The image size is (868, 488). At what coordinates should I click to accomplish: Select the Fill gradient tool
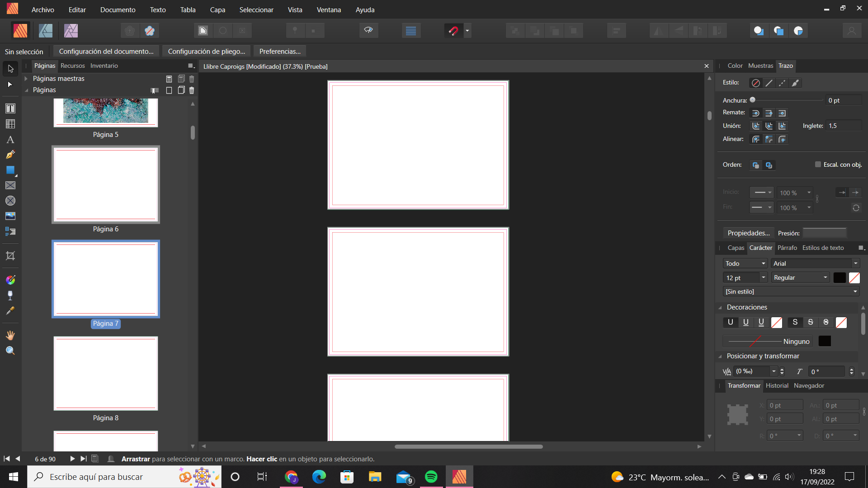point(10,280)
